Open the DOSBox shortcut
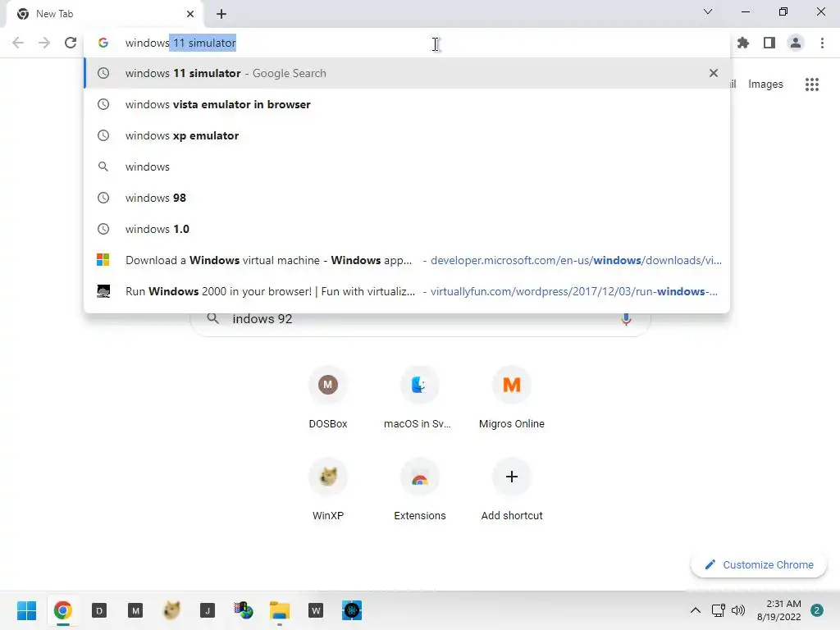Image resolution: width=840 pixels, height=630 pixels. point(328,398)
